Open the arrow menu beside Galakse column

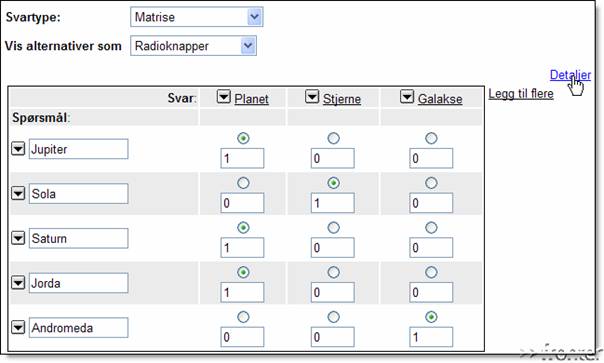pyautogui.click(x=407, y=96)
